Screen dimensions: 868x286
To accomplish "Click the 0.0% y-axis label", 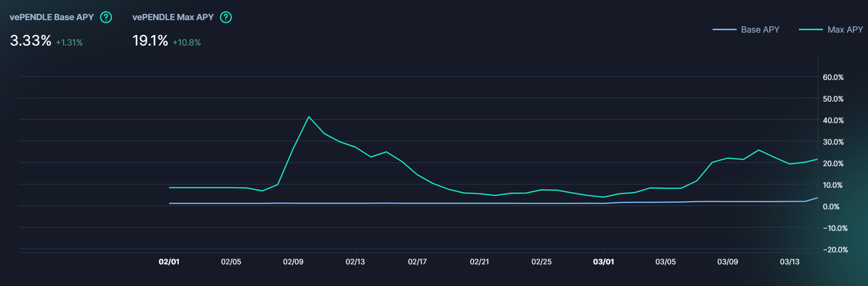I will tap(831, 206).
